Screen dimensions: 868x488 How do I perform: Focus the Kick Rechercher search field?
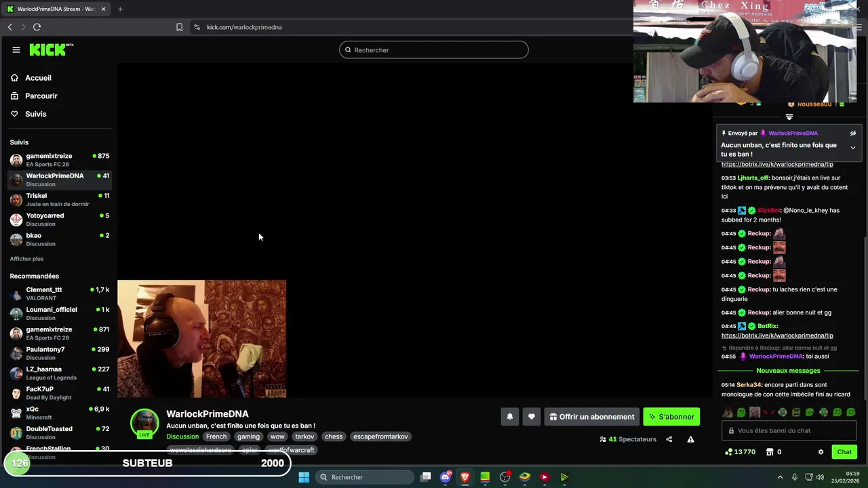click(x=434, y=50)
